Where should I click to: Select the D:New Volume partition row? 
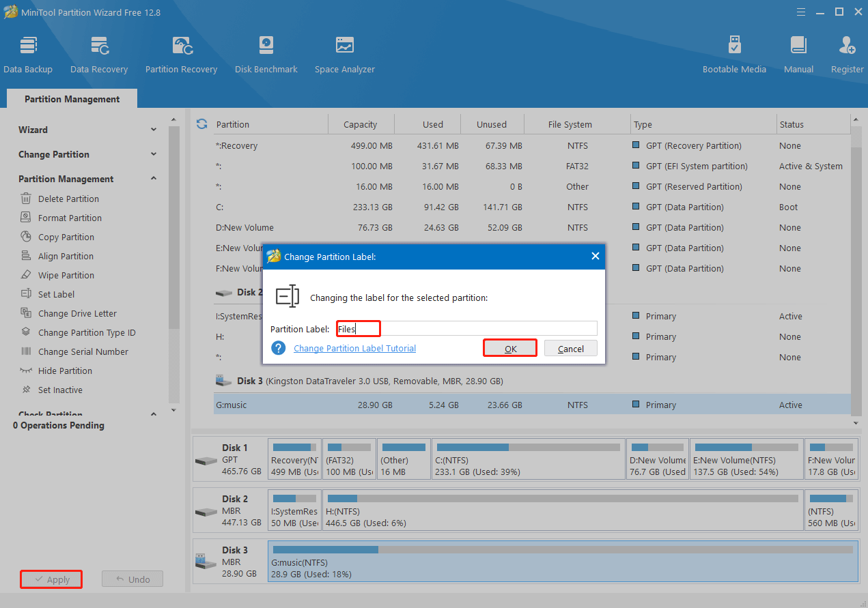(532, 227)
